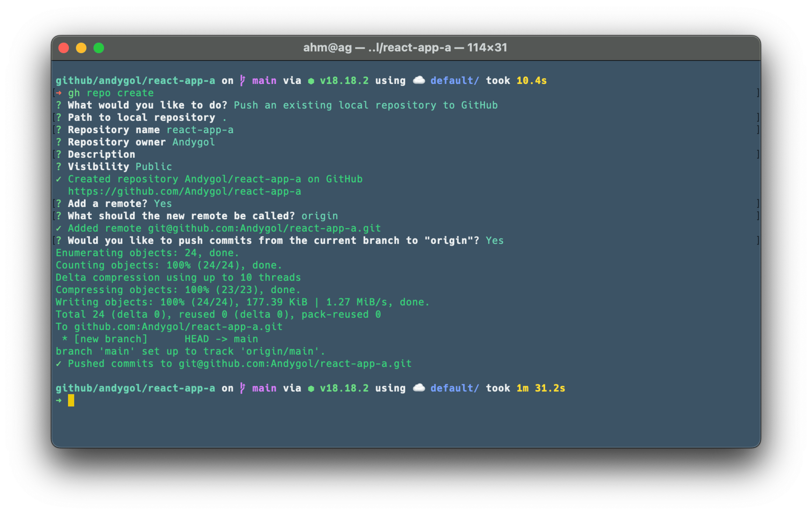Click the checkmark beside Added remote line
The width and height of the screenshot is (812, 515).
(59, 228)
